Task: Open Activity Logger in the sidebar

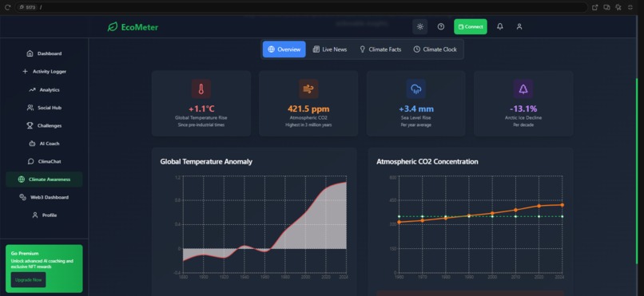Action: tap(44, 71)
